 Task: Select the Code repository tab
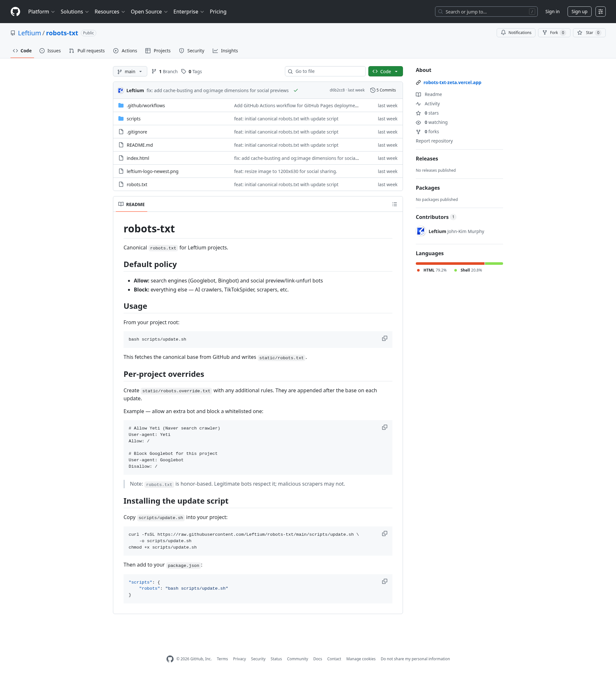[x=22, y=51]
